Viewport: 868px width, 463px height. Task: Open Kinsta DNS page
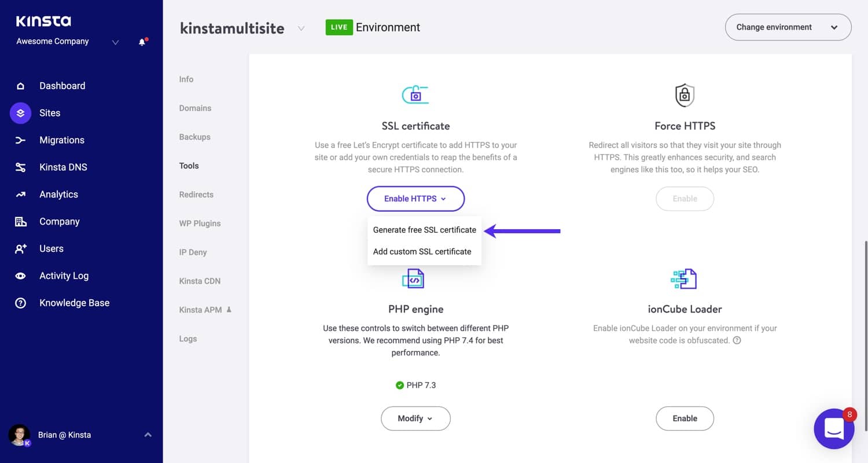point(63,167)
